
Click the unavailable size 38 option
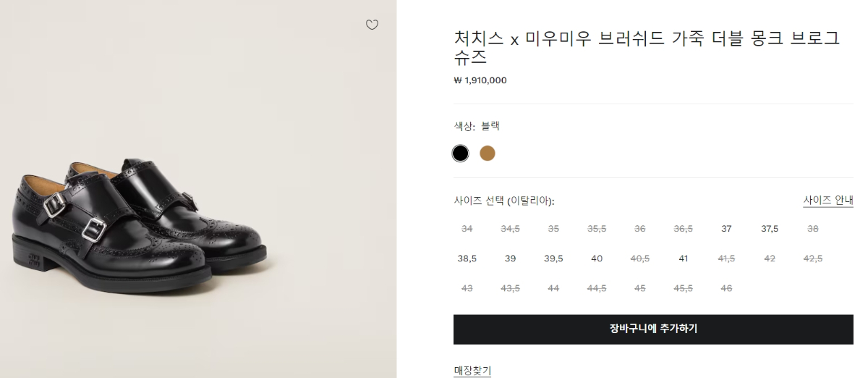tap(813, 229)
